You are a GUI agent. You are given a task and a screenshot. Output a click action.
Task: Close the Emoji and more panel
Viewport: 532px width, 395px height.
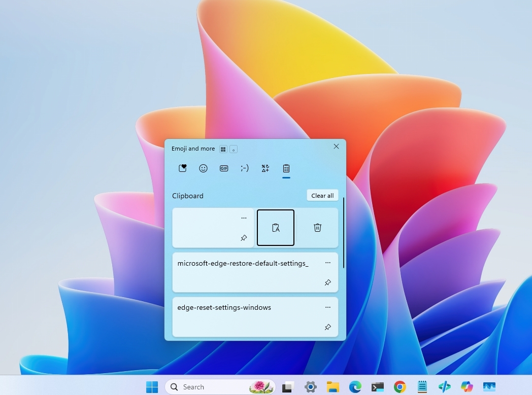336,147
